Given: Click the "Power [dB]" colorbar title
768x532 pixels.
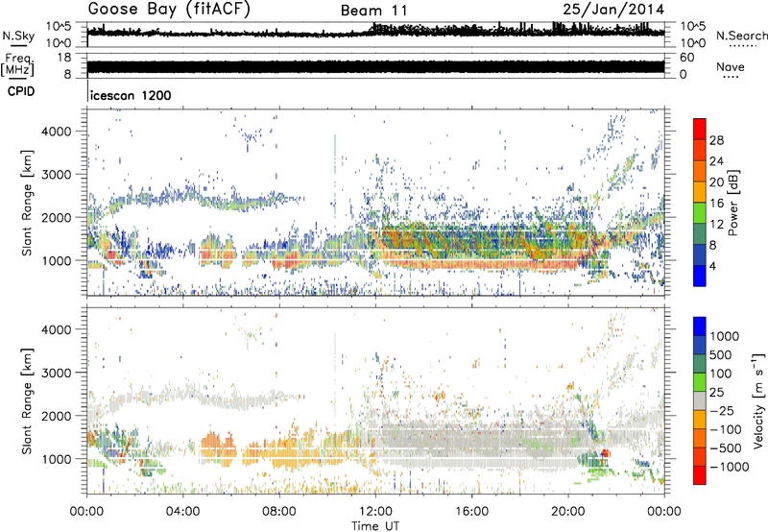Looking at the screenshot, I should tap(732, 203).
